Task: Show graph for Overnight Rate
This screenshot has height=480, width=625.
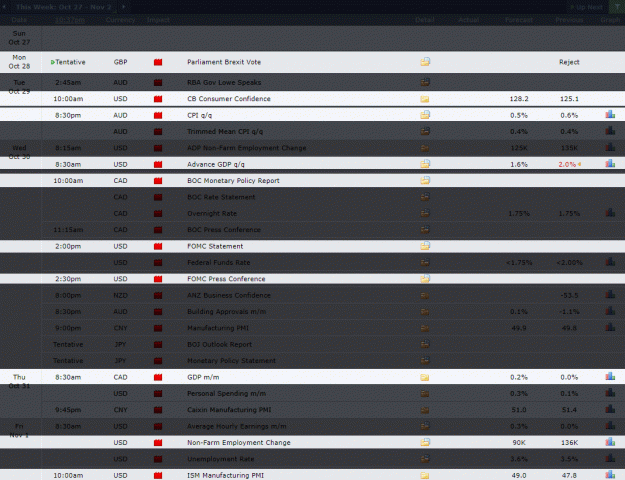Action: (x=610, y=213)
